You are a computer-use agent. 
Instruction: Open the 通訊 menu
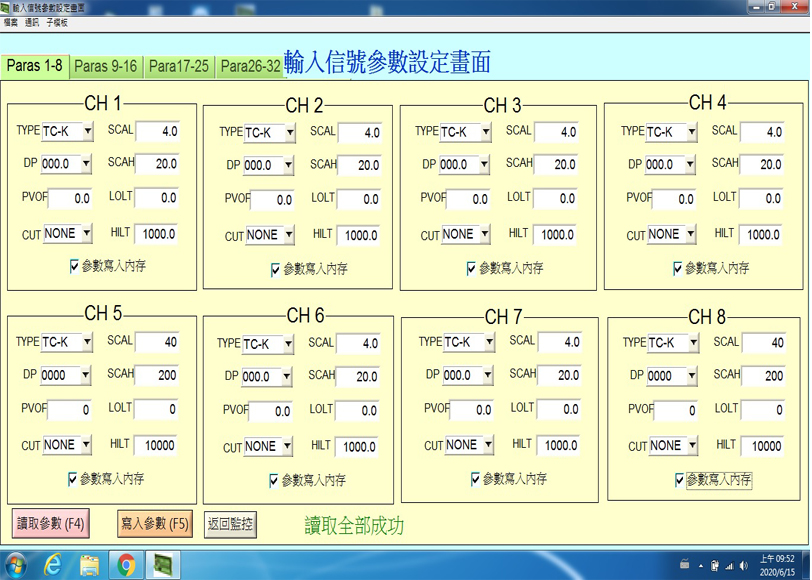[x=32, y=23]
